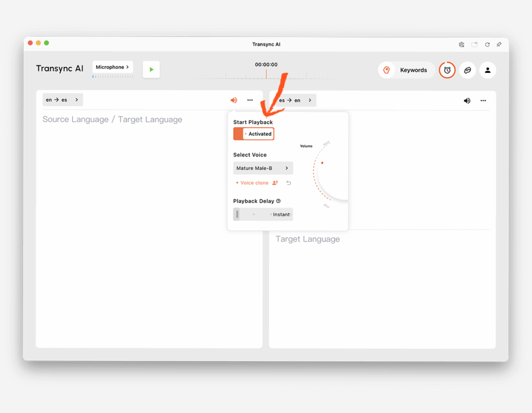Click the settings gear in title bar
Viewport: 532px width, 413px height.
(x=461, y=45)
